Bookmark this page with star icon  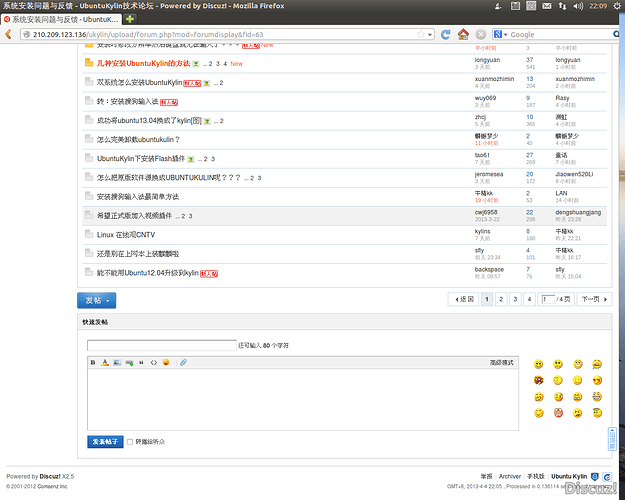[x=421, y=34]
